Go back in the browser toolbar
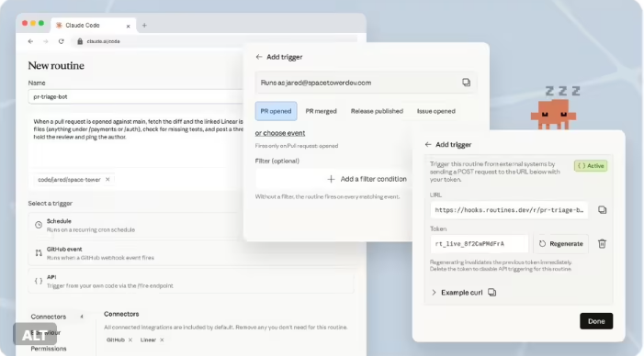The image size is (644, 356). click(30, 41)
